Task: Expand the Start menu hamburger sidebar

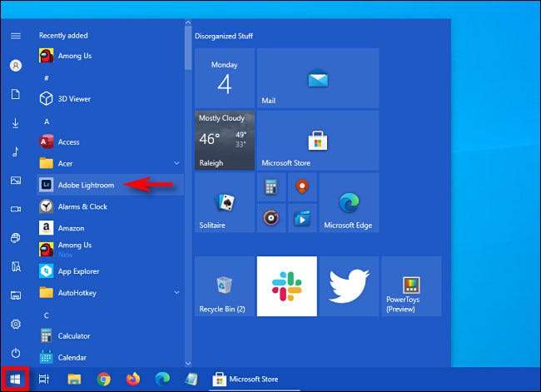Action: (x=15, y=36)
